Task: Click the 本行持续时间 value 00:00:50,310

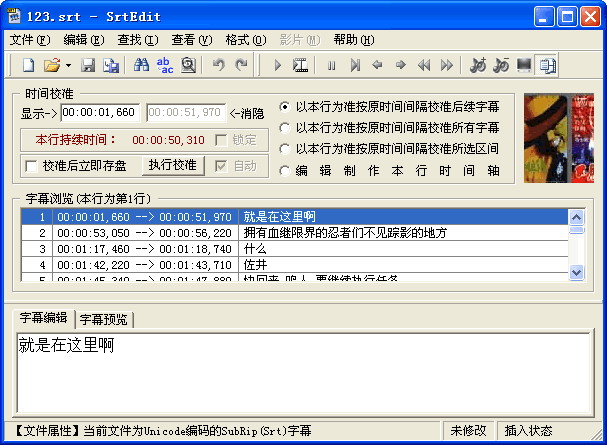Action: 168,140
